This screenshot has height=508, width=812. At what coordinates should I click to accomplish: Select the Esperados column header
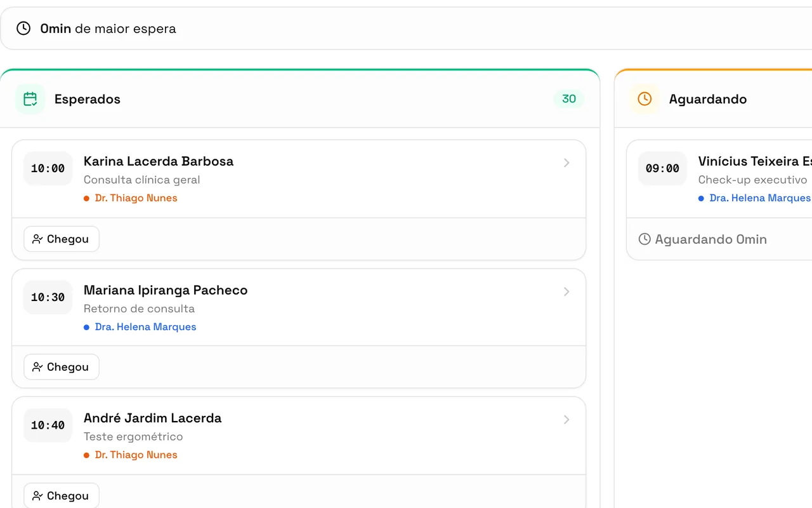tap(299, 99)
